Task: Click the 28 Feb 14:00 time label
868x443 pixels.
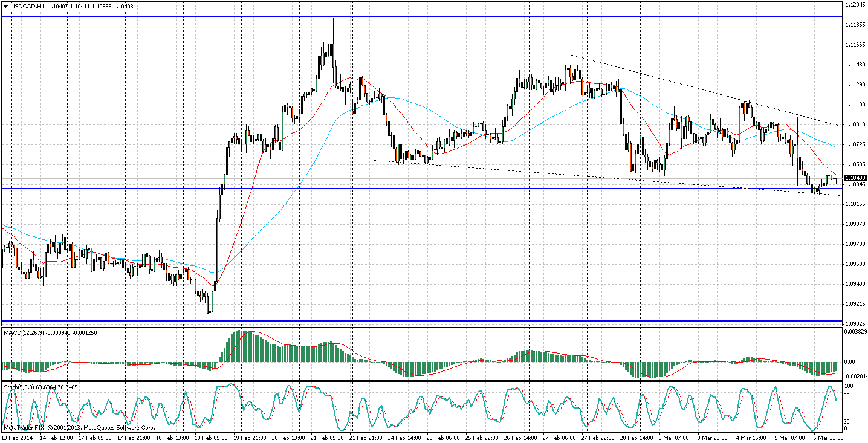Action: tap(635, 437)
